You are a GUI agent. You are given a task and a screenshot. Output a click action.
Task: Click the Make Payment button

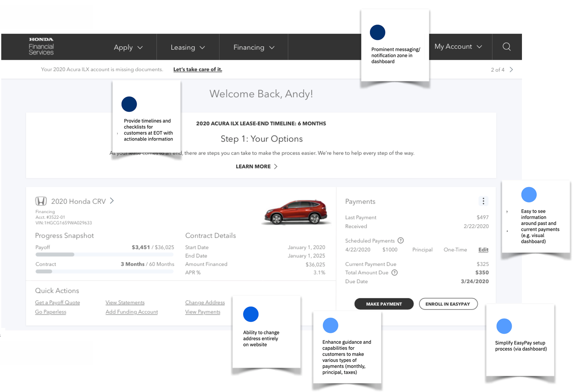click(384, 304)
